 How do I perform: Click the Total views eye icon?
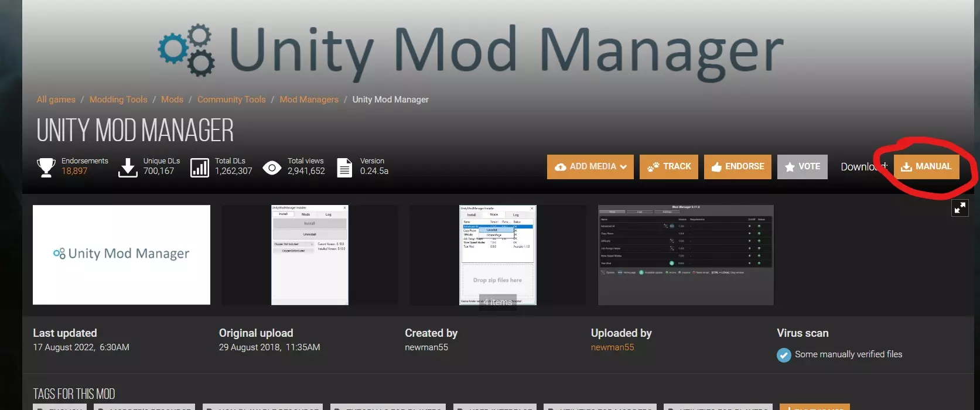[x=272, y=168]
